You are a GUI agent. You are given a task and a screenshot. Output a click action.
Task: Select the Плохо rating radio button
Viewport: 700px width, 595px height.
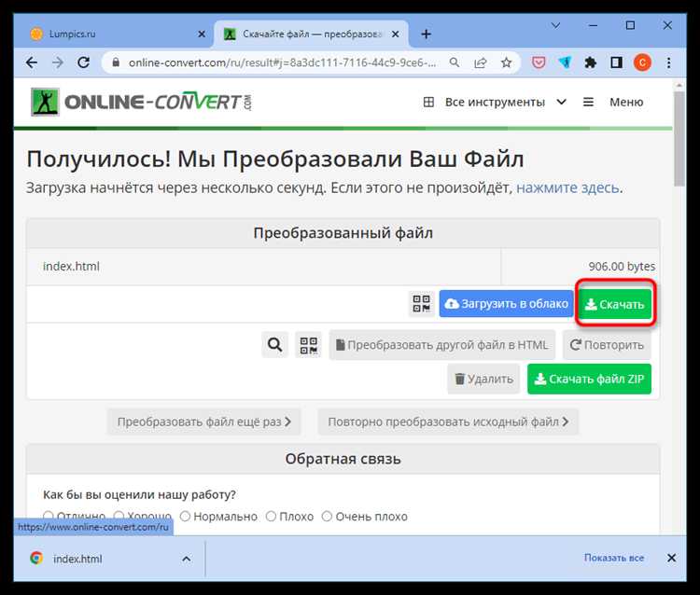(271, 516)
